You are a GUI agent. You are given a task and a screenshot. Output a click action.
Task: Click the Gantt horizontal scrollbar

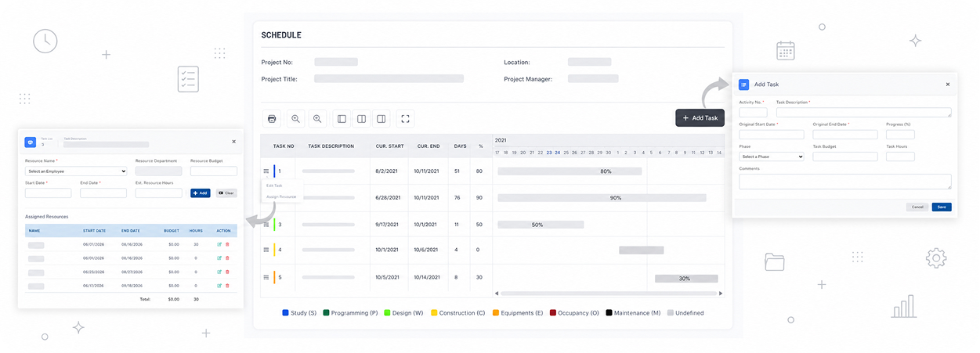[608, 294]
